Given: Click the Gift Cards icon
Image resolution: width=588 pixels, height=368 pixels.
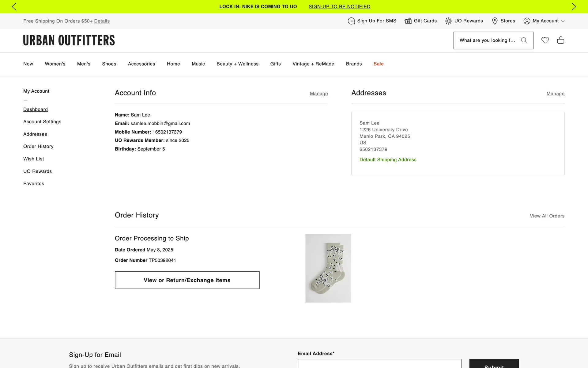Looking at the screenshot, I should tap(408, 21).
